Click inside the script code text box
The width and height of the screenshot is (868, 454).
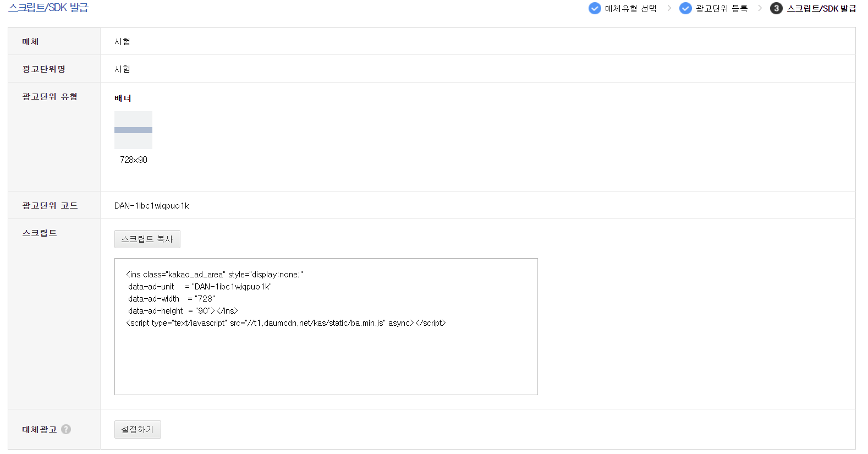click(x=326, y=326)
